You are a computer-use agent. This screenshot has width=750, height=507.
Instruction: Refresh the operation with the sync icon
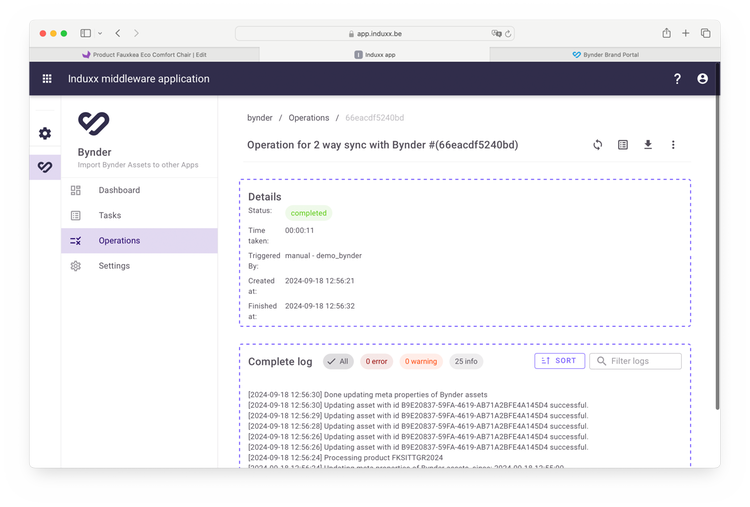(x=598, y=144)
